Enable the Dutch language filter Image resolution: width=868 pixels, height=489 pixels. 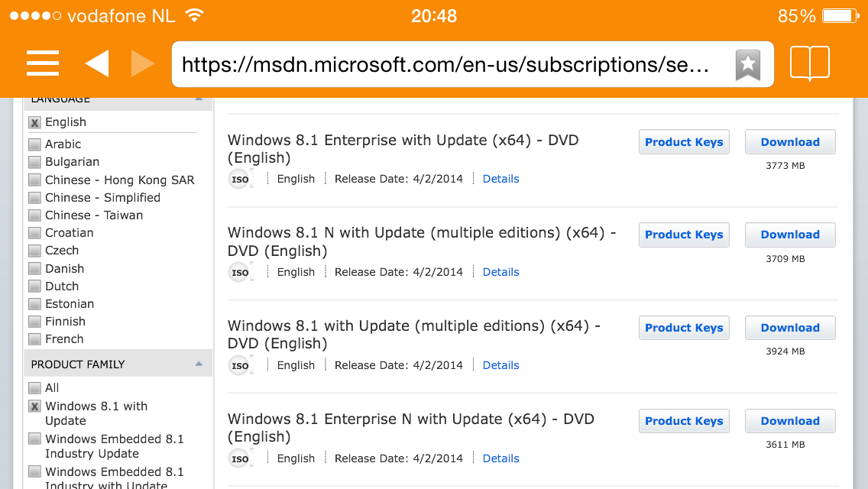34,287
